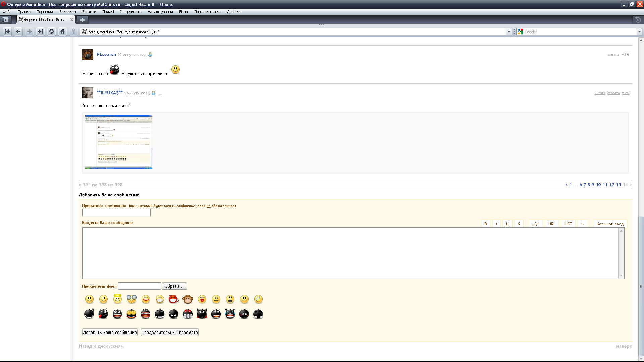This screenshot has height=362, width=644.
Task: Click the rewind navigation button
Action: 7,32
